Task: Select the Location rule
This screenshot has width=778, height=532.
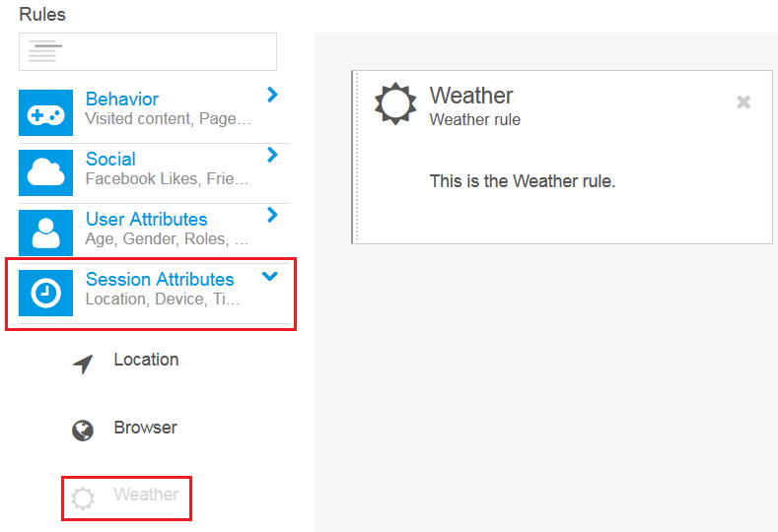Action: (x=146, y=360)
